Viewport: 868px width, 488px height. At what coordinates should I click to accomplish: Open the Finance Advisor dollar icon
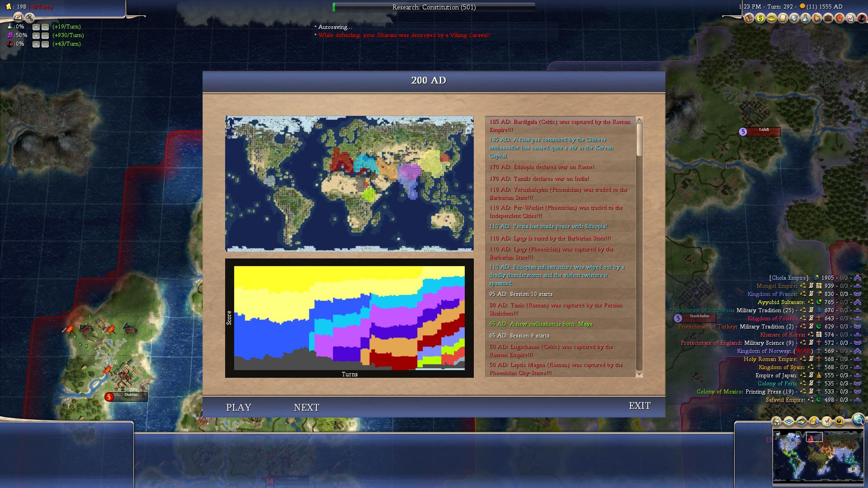760,18
